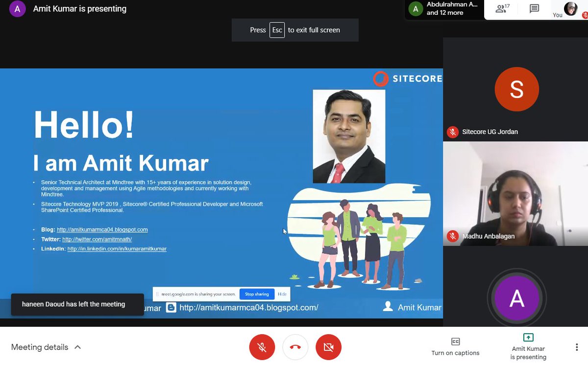Click muted mic icon on Madhu Anbalagan
Screen dimensions: 588x367
(x=452, y=236)
